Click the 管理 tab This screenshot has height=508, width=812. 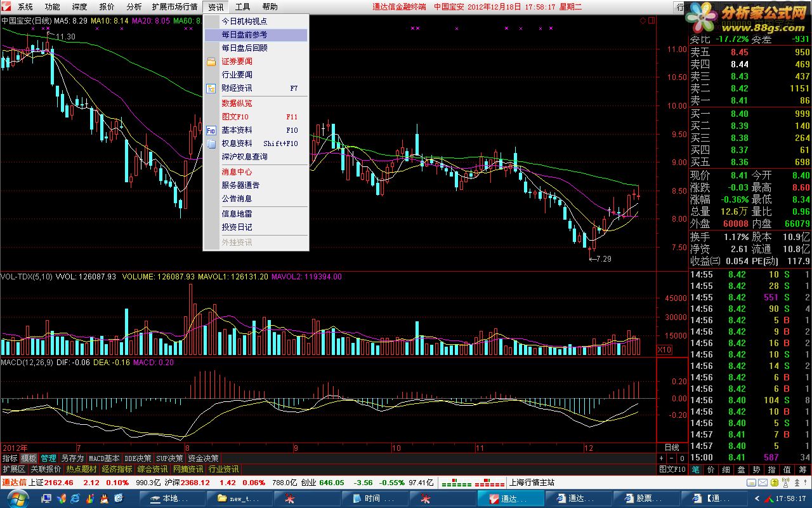click(48, 458)
